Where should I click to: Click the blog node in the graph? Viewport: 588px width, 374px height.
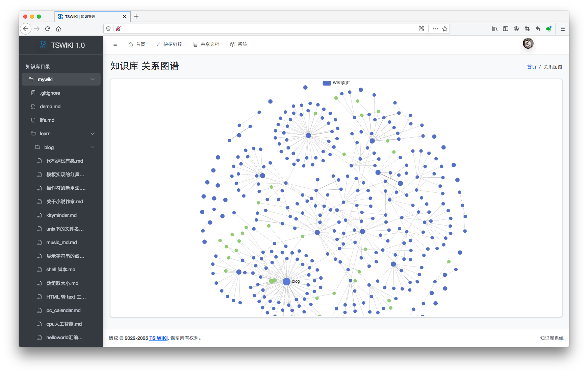coord(286,281)
